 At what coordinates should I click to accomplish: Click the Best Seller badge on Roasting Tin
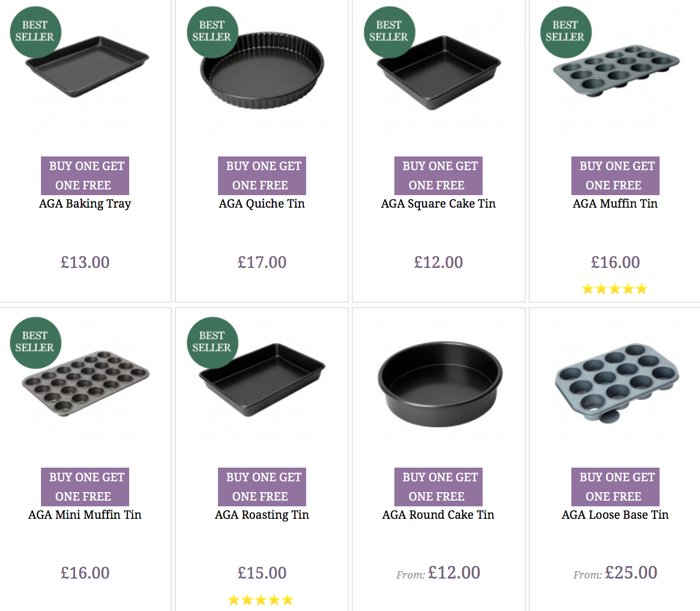pyautogui.click(x=212, y=342)
